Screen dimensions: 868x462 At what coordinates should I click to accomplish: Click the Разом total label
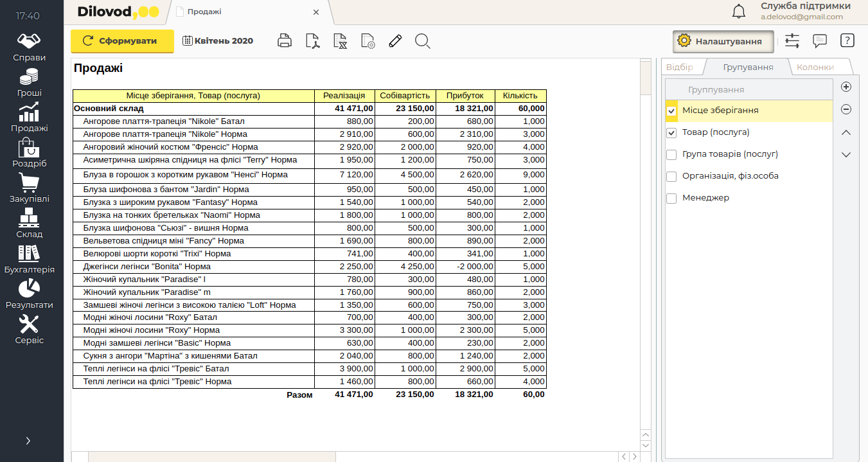[x=299, y=395]
